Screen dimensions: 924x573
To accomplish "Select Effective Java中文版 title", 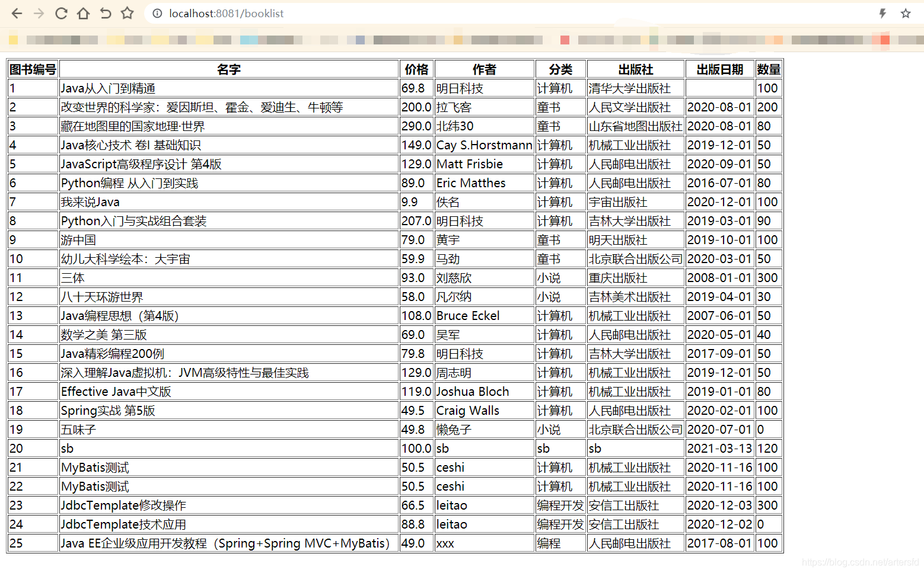I will (116, 392).
